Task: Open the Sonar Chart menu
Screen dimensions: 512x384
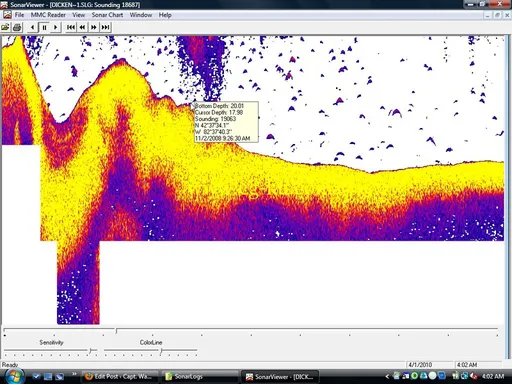Action: (x=107, y=15)
